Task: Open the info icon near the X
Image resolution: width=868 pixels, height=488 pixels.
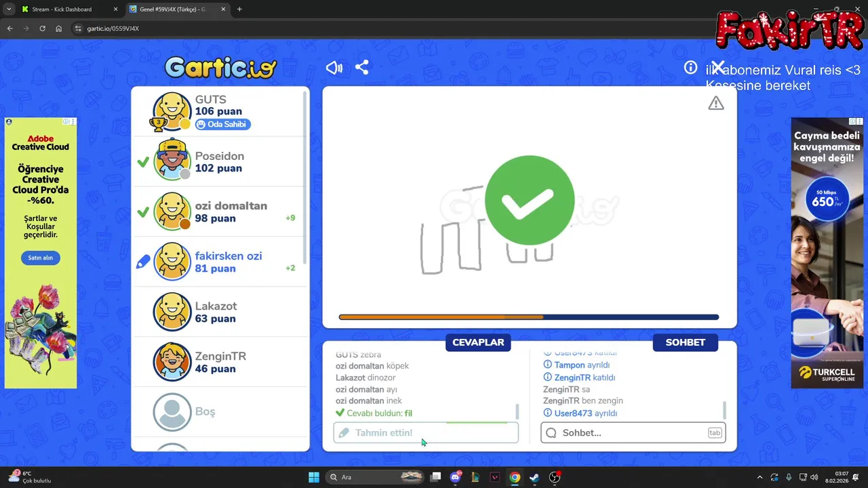Action: 690,68
